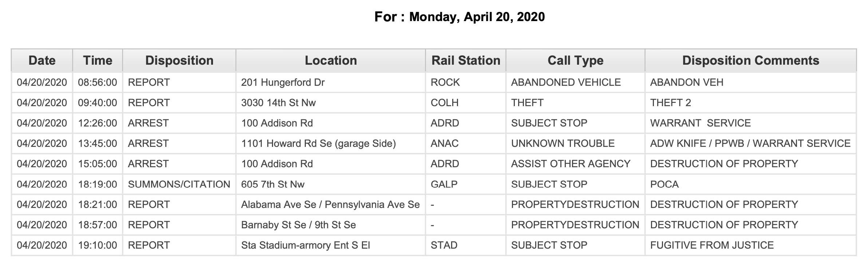Screen dimensions: 868x269
Task: Select the ADW KNIFE / PPWB comment cell
Action: coord(750,143)
